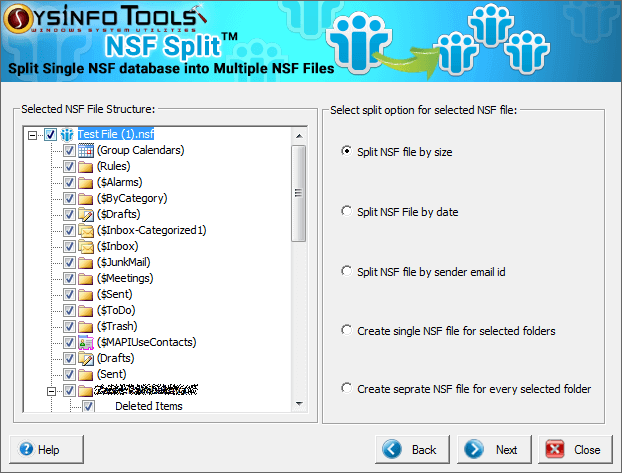Screen dimensions: 622x473
Task: Uncheck the Test File (1).nsf root checkbox
Action: pos(50,135)
